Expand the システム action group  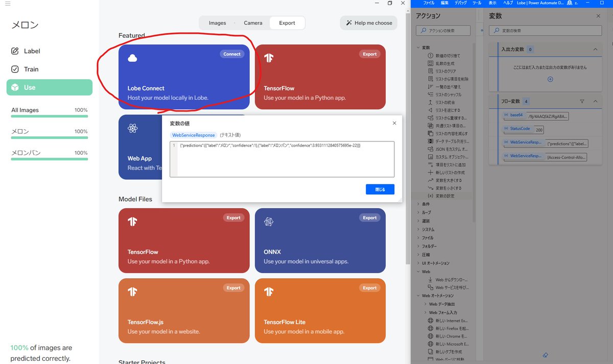pyautogui.click(x=418, y=229)
